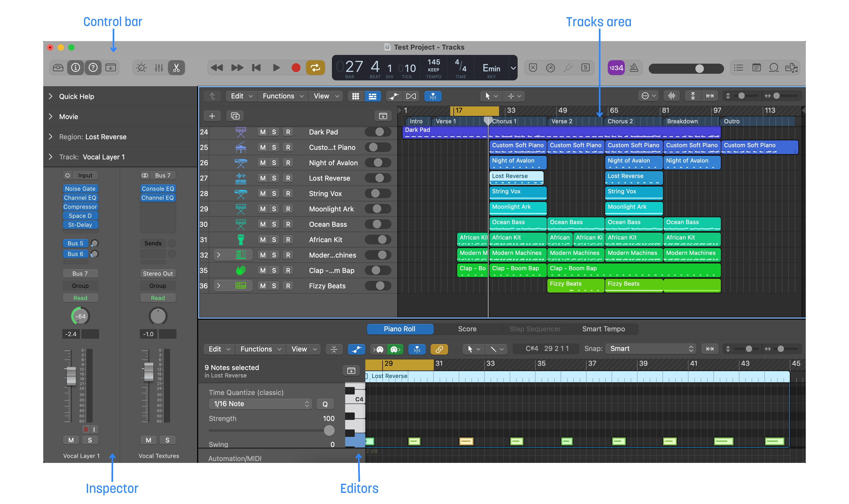Toggle the Metronome click button

[x=634, y=68]
